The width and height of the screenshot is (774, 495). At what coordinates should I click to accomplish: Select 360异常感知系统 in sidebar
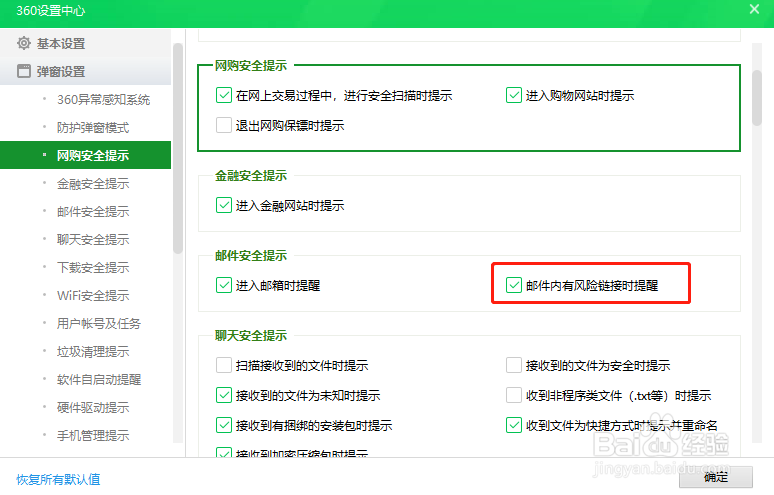pyautogui.click(x=103, y=100)
